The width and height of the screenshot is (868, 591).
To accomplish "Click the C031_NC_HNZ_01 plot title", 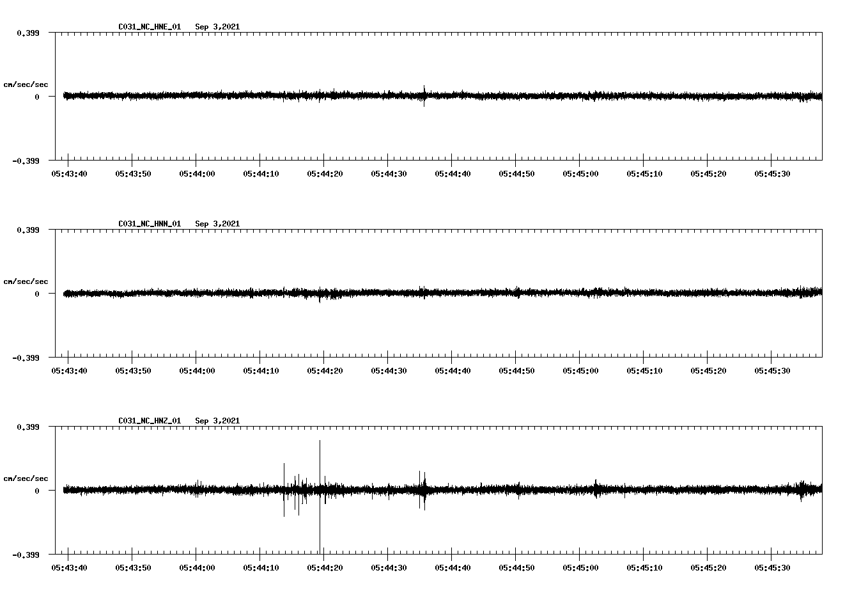I will 150,421.
